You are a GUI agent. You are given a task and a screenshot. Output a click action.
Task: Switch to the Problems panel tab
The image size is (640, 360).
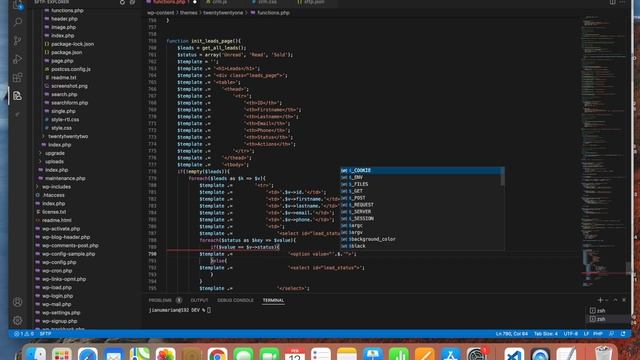[x=160, y=300]
